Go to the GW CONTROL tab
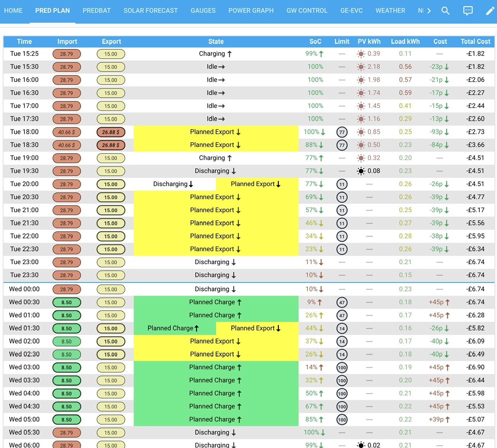497x448 pixels. click(307, 10)
